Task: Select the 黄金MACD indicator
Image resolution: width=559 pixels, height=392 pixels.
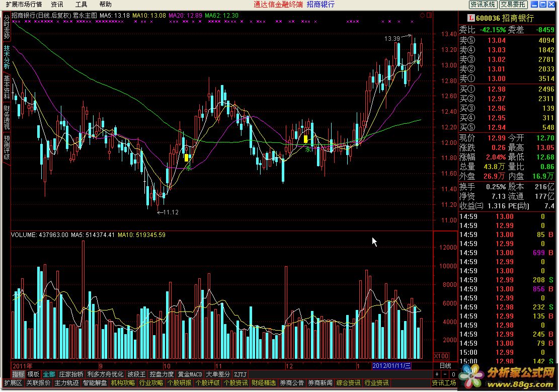Action: pos(190,374)
